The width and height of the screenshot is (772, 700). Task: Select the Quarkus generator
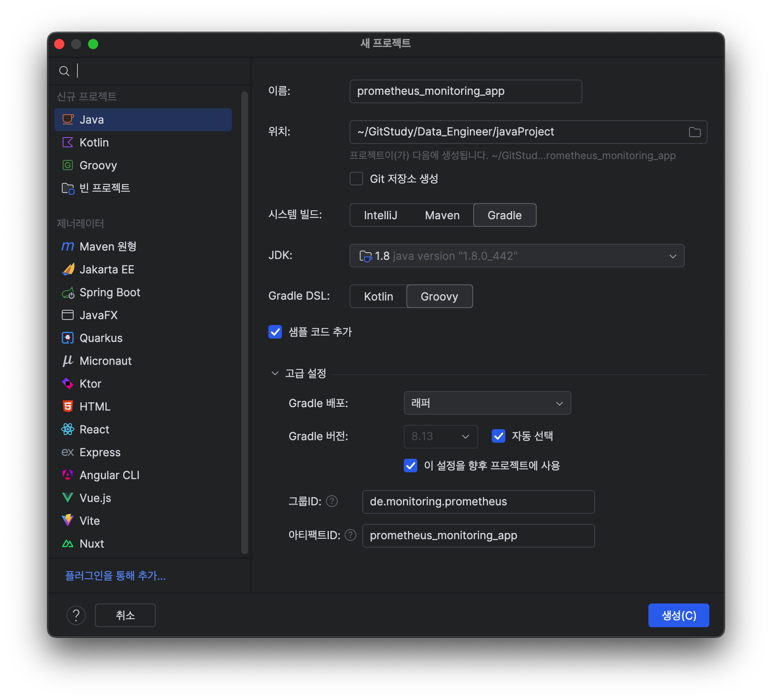[143, 338]
